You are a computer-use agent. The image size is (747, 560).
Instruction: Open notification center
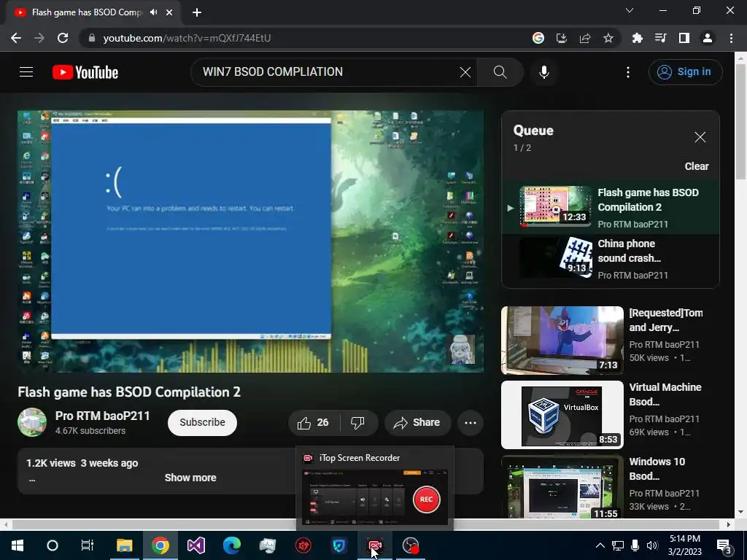coord(724,545)
